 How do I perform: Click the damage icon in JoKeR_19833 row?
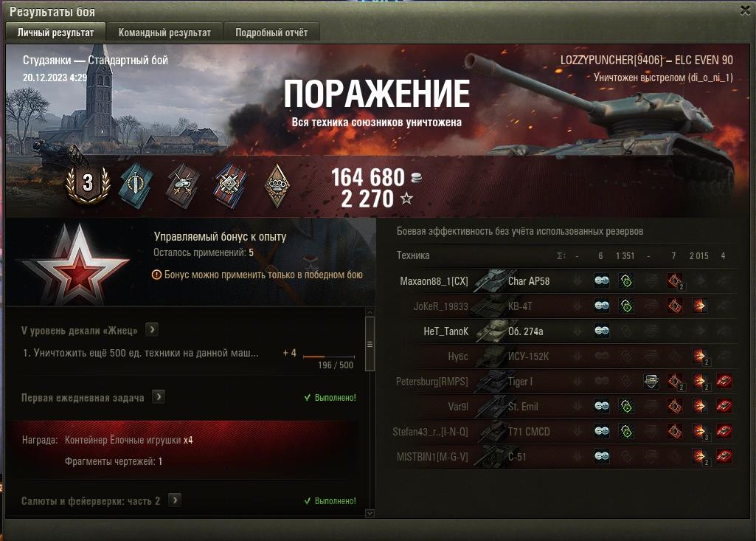(699, 306)
